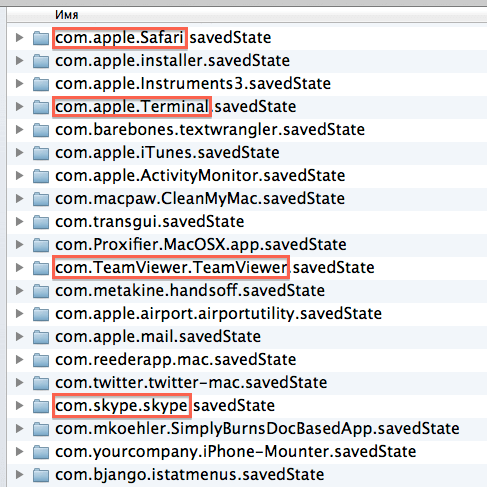Select the com.apple.Instruments3.savedState name
This screenshot has height=487, width=487.
coord(193,84)
